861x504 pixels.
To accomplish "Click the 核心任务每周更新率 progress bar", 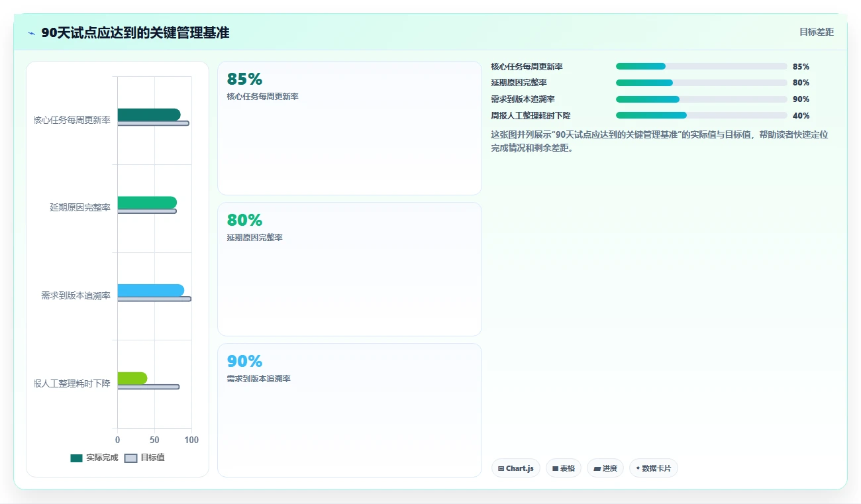I will [701, 66].
